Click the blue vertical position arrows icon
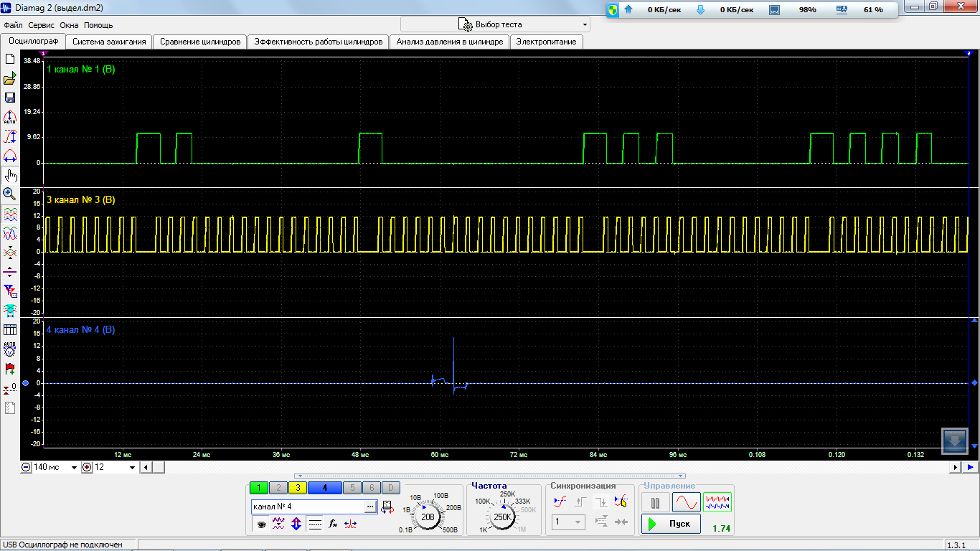The image size is (980, 551). tap(296, 524)
